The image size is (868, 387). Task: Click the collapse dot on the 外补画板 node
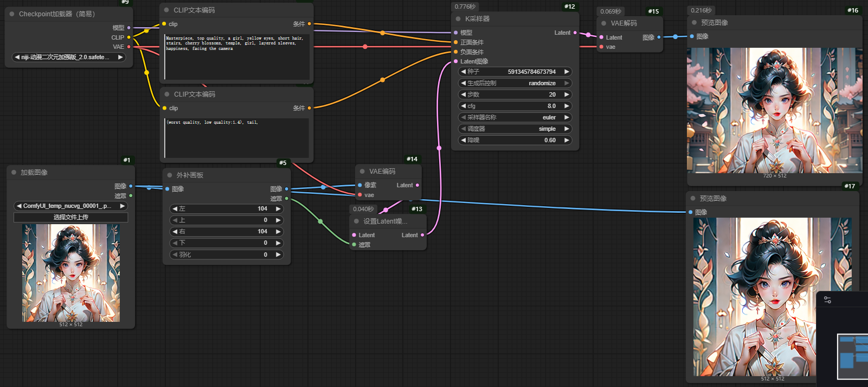click(170, 175)
